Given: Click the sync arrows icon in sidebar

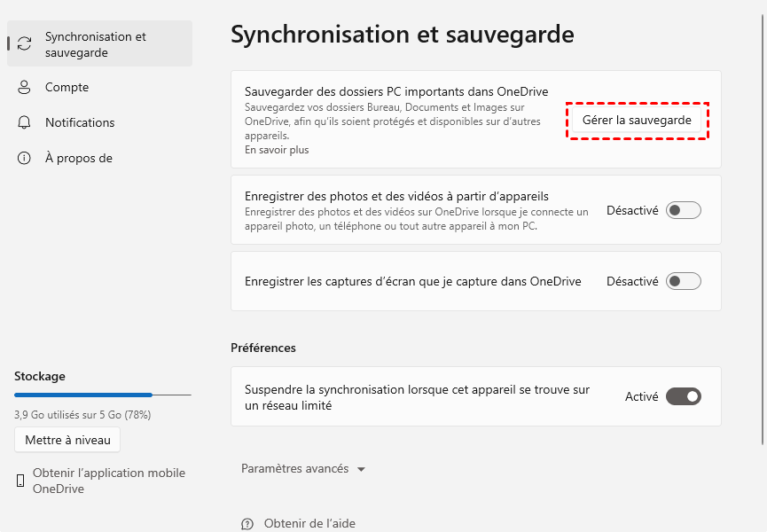Looking at the screenshot, I should click(x=25, y=44).
